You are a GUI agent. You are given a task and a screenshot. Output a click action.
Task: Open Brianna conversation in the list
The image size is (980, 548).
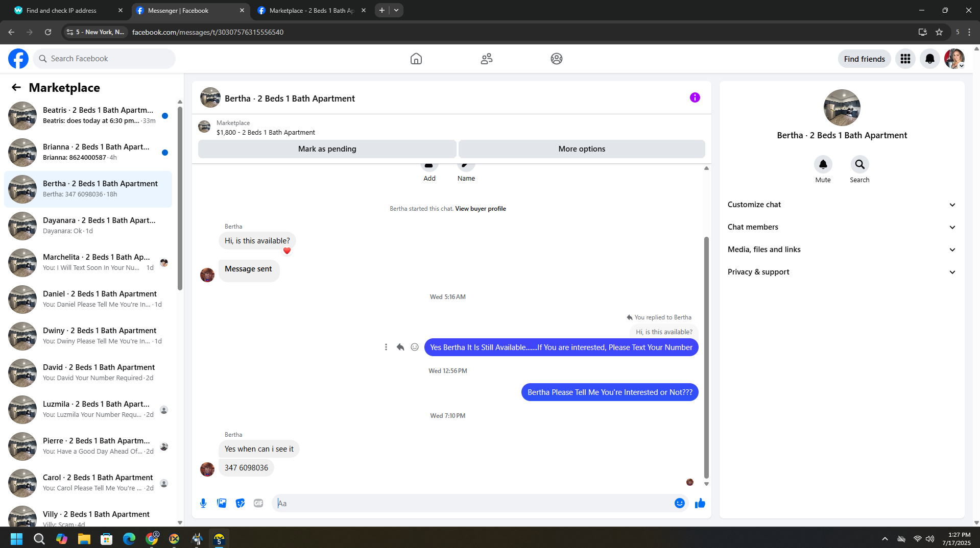(x=88, y=153)
